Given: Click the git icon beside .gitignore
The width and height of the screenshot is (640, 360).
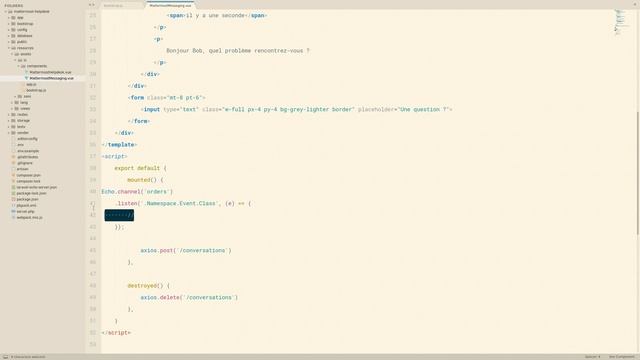Looking at the screenshot, I should tap(13, 163).
